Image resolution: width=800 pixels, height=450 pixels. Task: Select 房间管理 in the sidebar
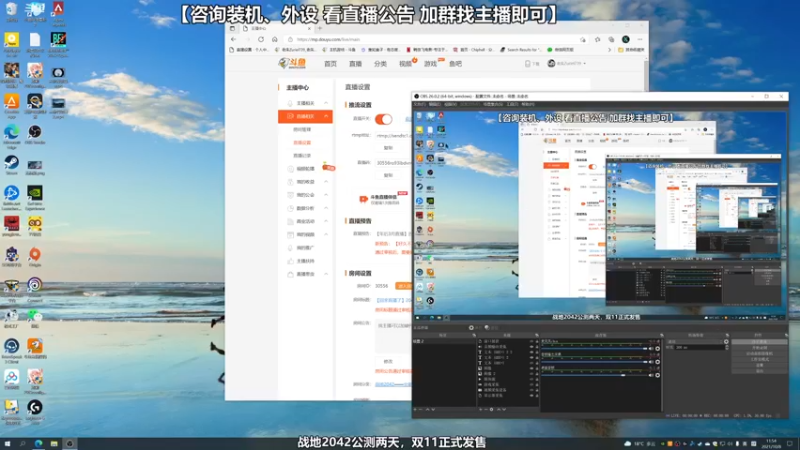[x=302, y=130]
